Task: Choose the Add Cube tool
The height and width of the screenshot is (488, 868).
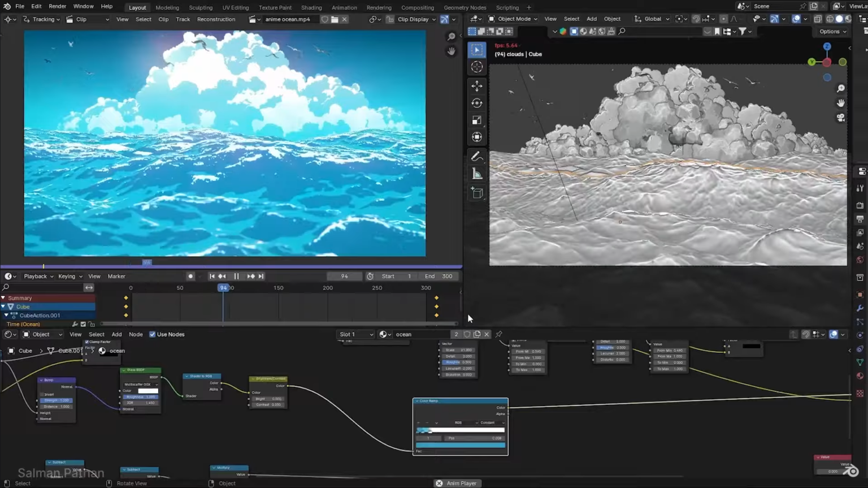Action: click(x=477, y=193)
